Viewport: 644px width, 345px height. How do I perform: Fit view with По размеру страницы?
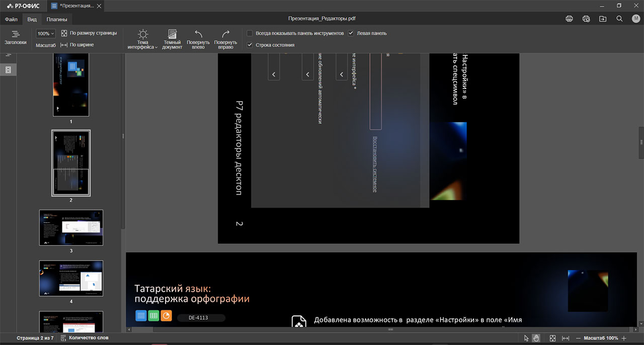pos(89,33)
